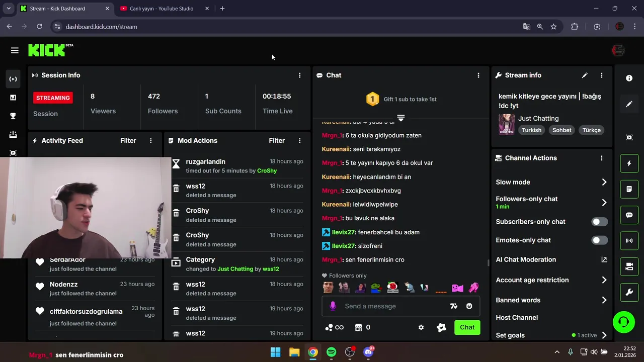644x362 pixels.
Task: Click the purple microphone icon in chat input
Action: pos(333,306)
